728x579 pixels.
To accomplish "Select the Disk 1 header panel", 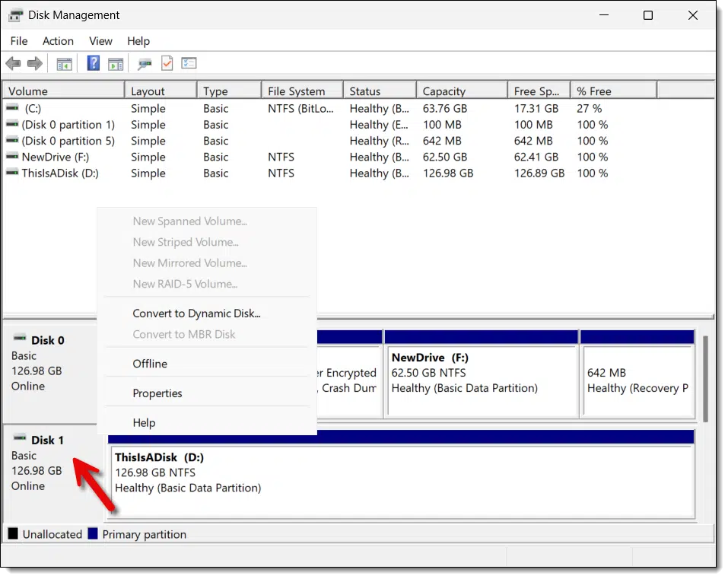I will [x=53, y=472].
